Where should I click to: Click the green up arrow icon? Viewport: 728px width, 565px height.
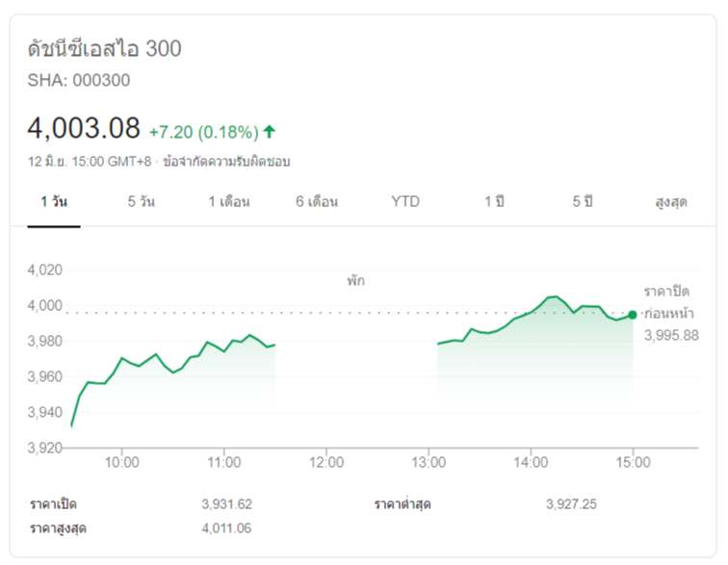[270, 131]
